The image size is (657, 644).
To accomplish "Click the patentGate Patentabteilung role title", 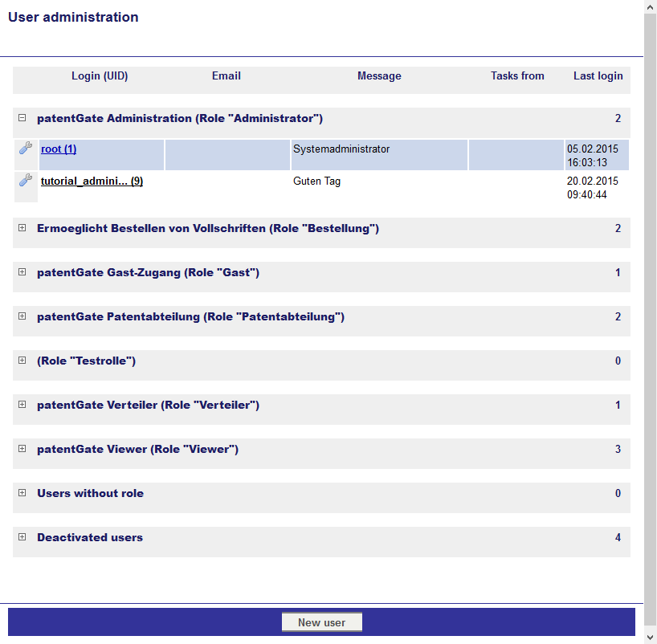I will pyautogui.click(x=190, y=316).
